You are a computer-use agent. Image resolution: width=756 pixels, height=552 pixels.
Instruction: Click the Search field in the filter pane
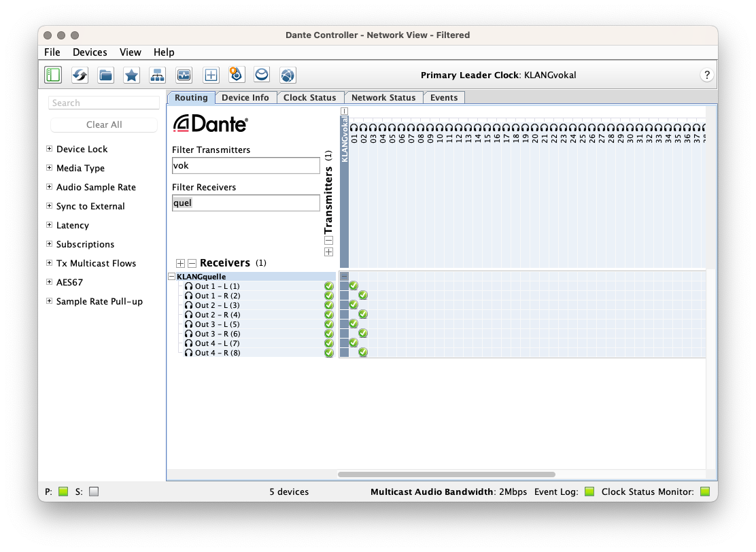[x=104, y=103]
